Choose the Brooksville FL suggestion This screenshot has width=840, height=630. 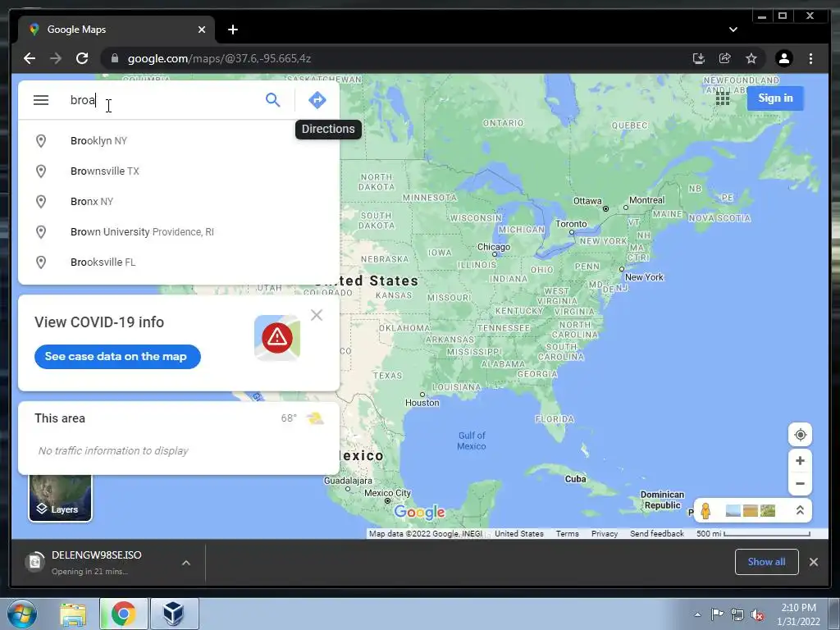(179, 262)
